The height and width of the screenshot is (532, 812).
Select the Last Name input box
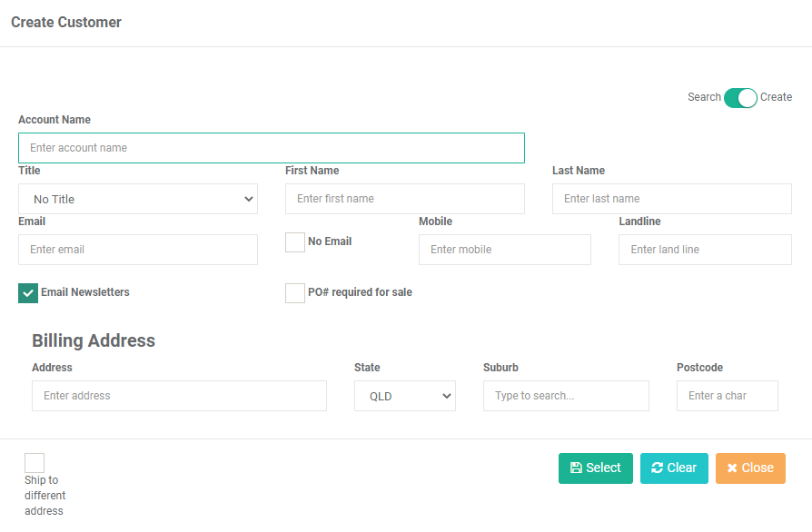[x=671, y=199]
